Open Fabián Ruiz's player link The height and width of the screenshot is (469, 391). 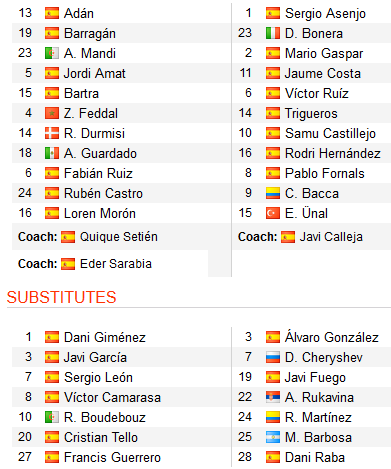98,173
